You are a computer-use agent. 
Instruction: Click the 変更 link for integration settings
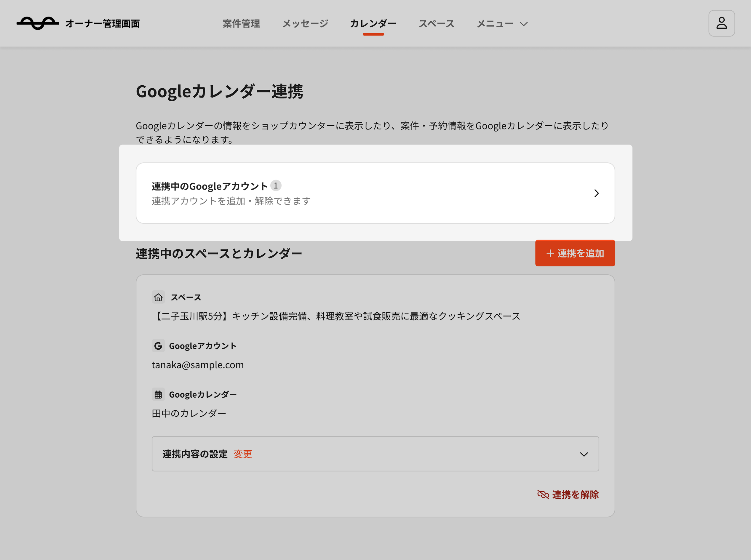coord(243,454)
